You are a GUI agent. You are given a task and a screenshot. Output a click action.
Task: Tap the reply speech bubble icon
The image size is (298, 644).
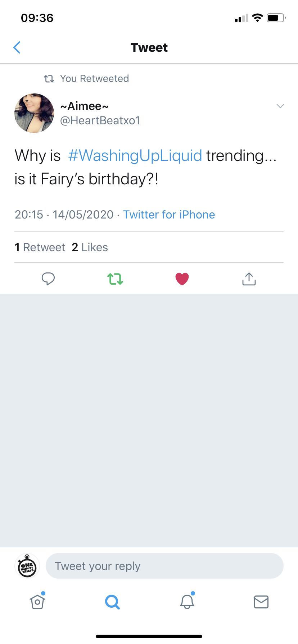pyautogui.click(x=48, y=279)
